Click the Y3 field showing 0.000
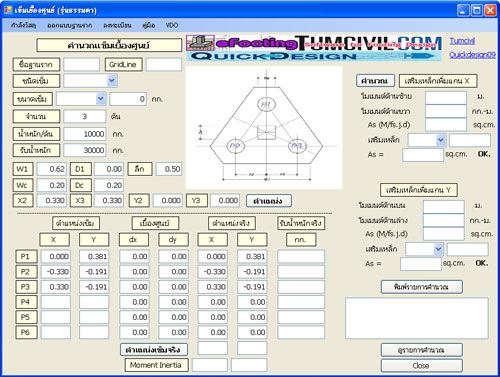The image size is (500, 377). click(225, 200)
